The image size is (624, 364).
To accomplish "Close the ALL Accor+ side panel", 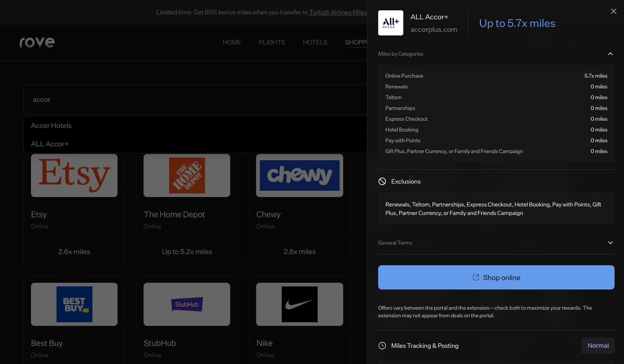I will [614, 11].
